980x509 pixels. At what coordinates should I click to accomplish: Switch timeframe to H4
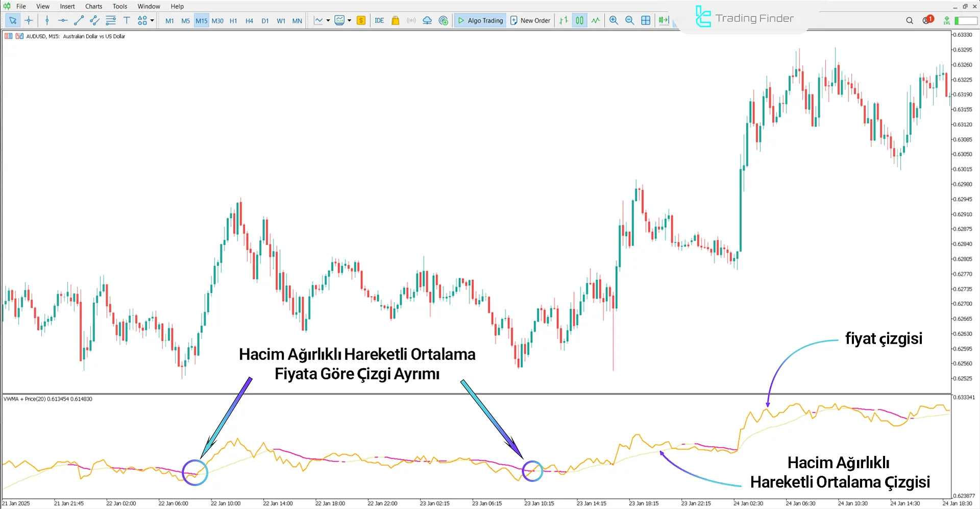point(249,20)
